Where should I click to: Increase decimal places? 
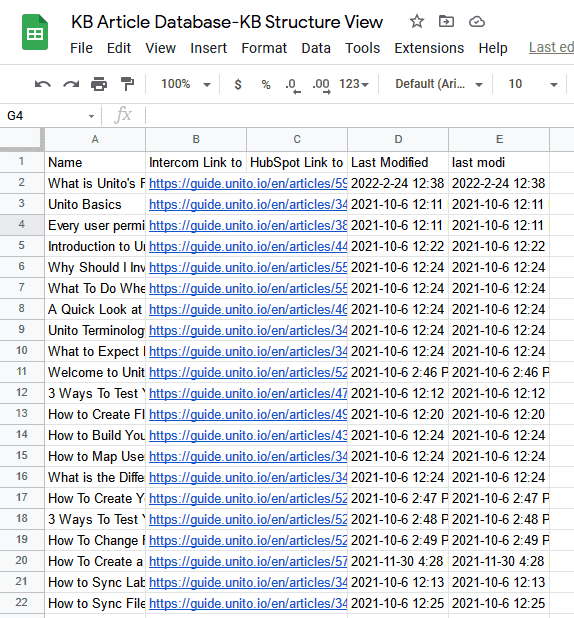point(321,85)
